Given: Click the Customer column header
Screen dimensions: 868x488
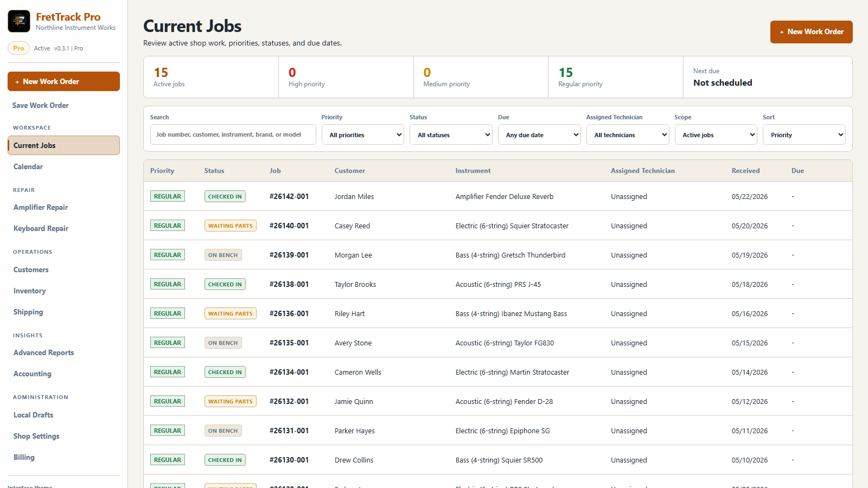Looking at the screenshot, I should [350, 171].
